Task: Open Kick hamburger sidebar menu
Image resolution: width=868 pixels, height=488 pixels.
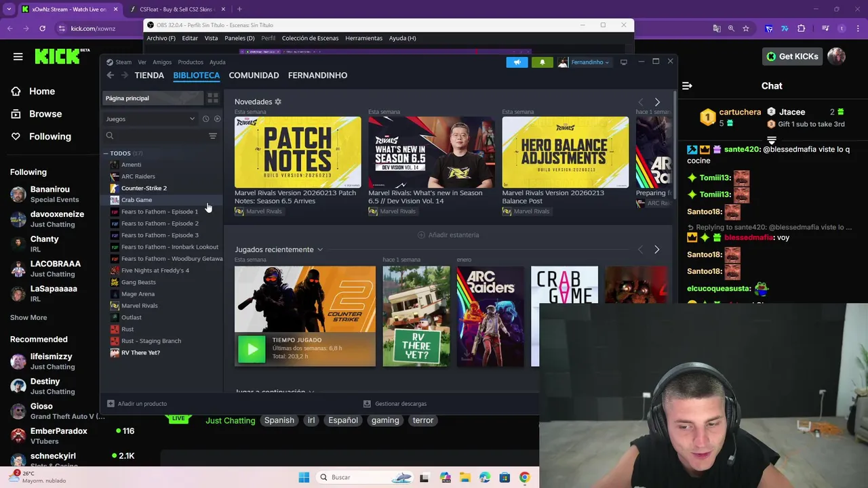Action: pyautogui.click(x=18, y=57)
